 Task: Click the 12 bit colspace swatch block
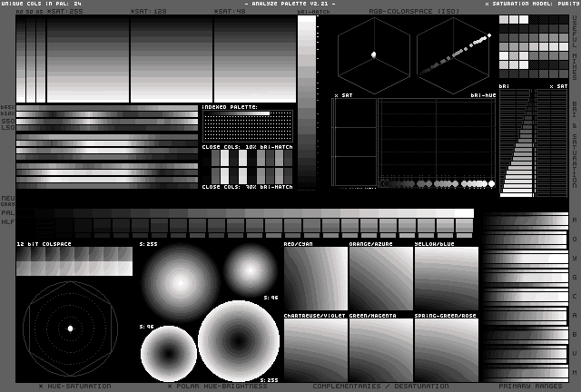point(74,261)
